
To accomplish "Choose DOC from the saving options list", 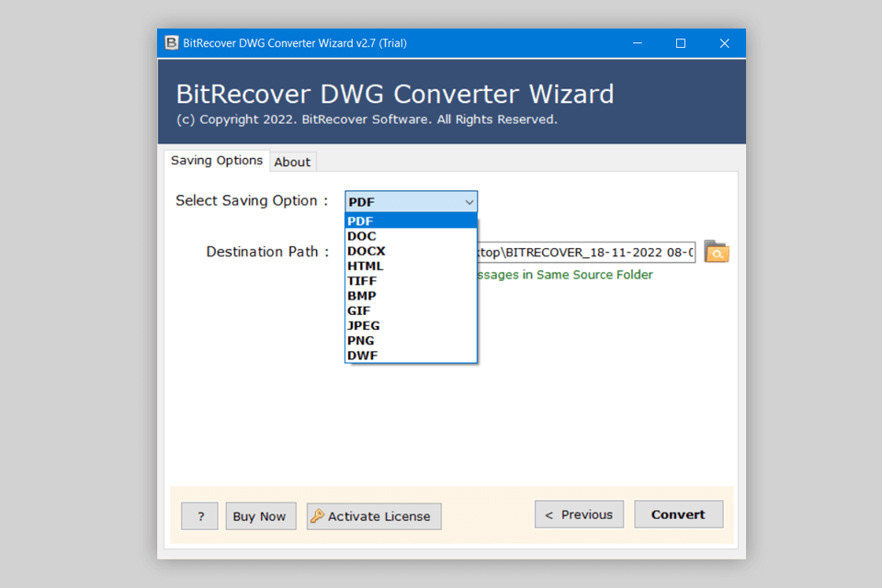I will tap(412, 236).
